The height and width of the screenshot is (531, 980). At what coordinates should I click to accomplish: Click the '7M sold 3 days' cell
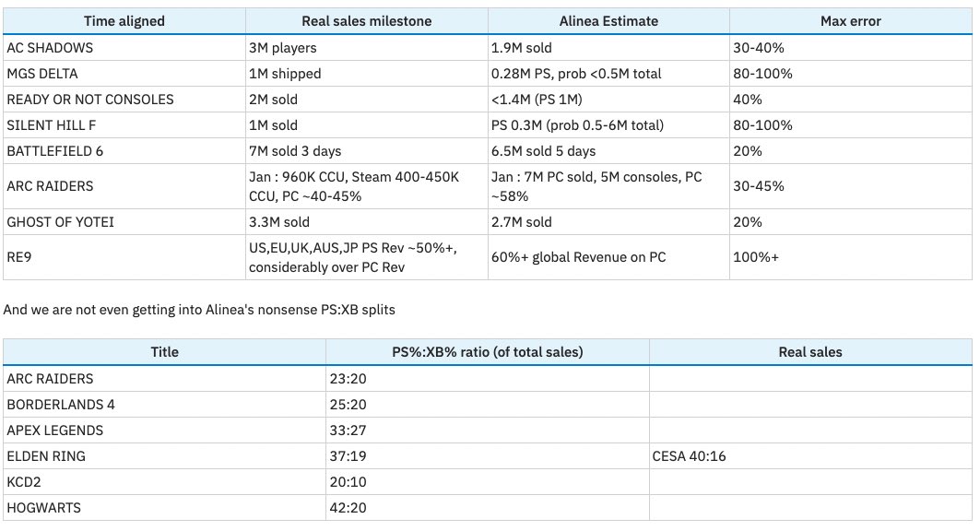coord(367,151)
